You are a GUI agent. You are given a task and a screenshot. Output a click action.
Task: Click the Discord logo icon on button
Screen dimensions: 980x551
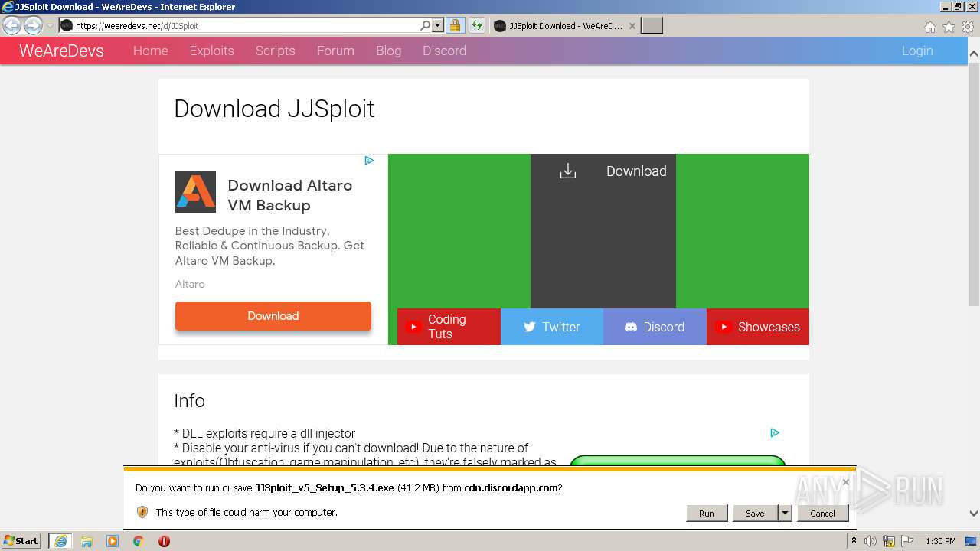tap(631, 327)
